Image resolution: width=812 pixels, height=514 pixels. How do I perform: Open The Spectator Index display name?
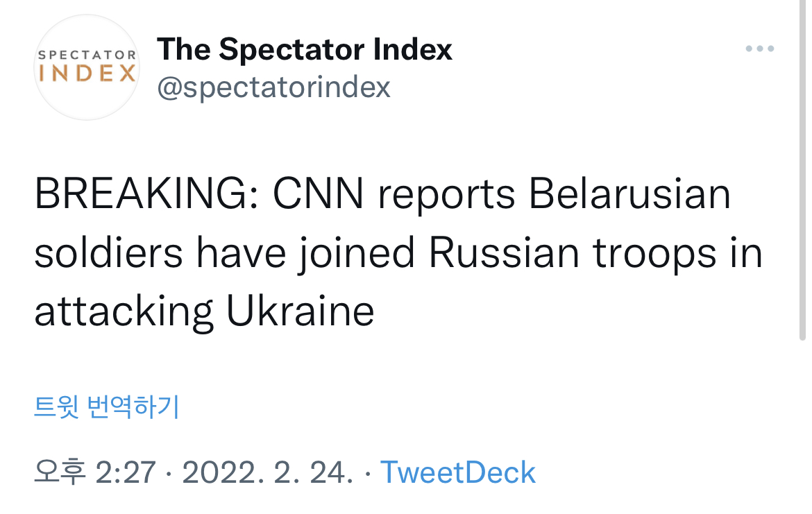pos(304,49)
